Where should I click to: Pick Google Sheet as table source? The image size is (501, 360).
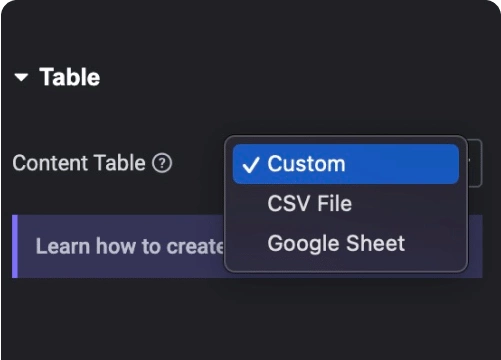pyautogui.click(x=346, y=243)
